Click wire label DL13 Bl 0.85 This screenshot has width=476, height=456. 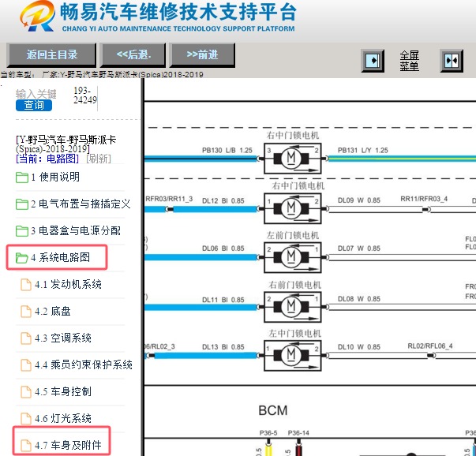tap(223, 347)
